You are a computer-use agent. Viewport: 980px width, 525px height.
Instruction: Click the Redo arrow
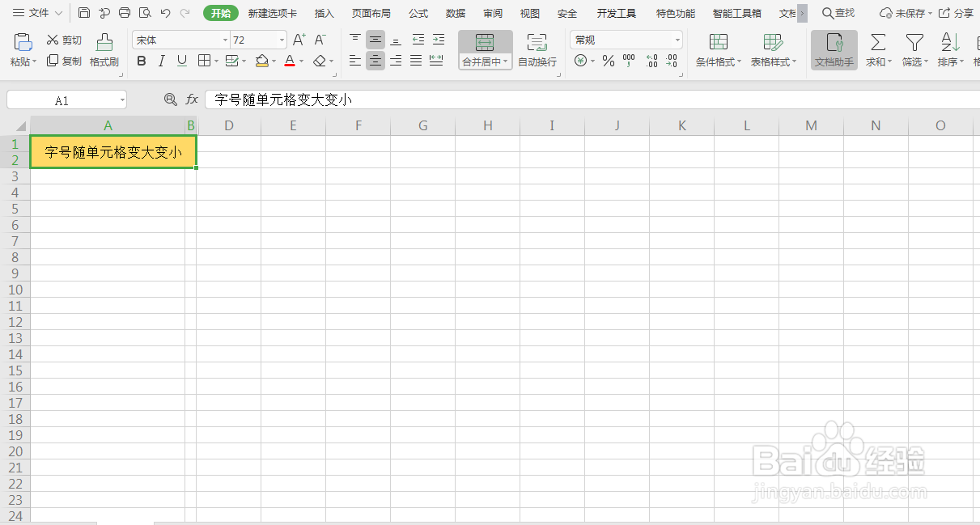pos(185,13)
